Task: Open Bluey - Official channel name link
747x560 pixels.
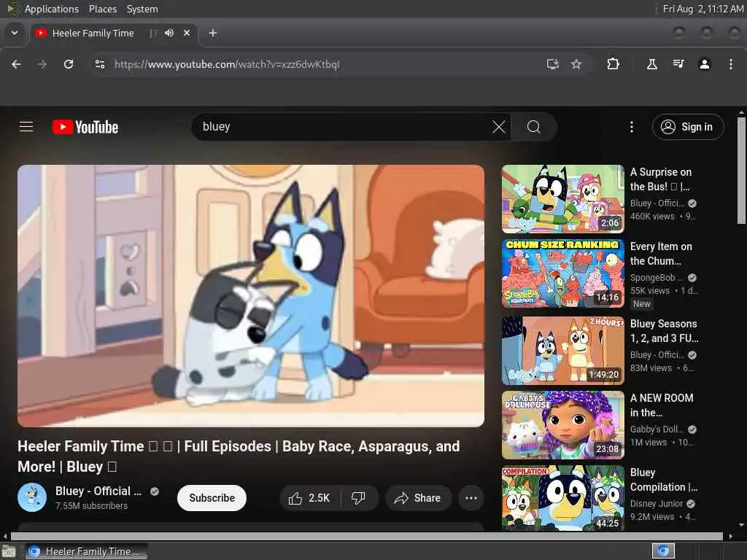Action: [98, 491]
